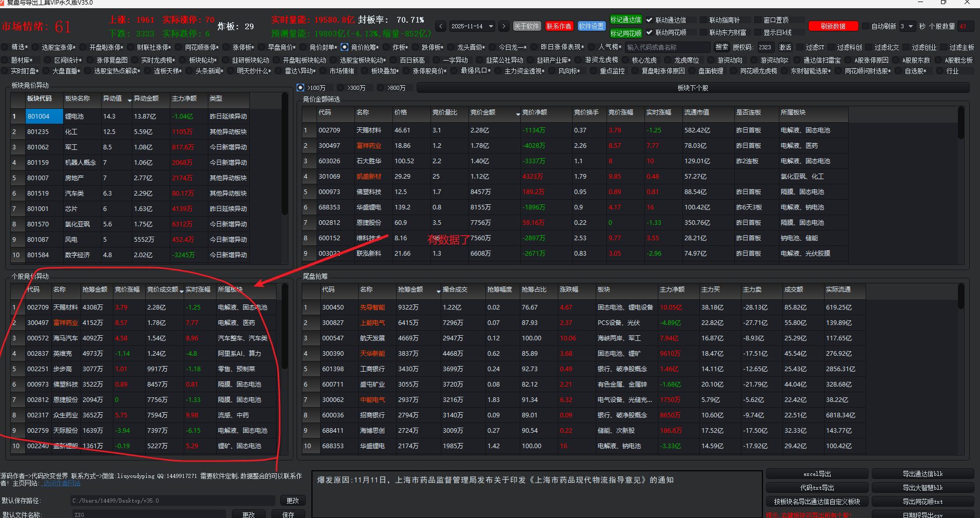Image resolution: width=980 pixels, height=518 pixels.
Task: Go to next date with right arrow
Action: click(x=504, y=26)
